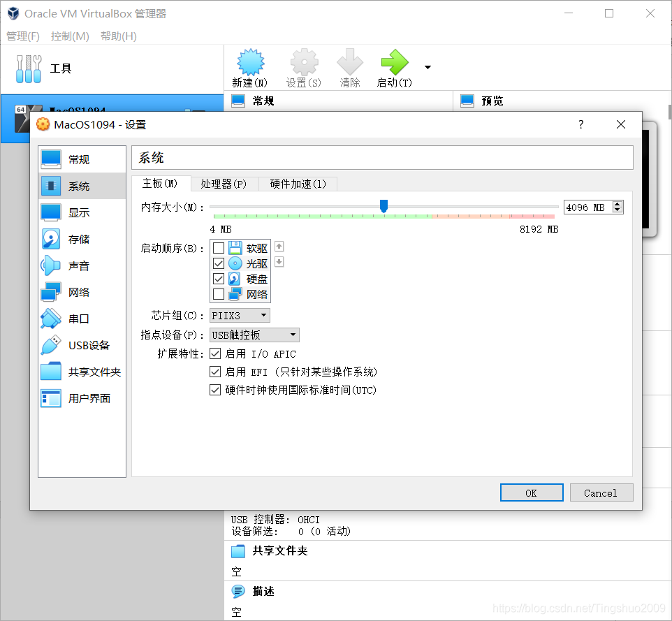Enable 网络 in the boot order

tap(219, 294)
